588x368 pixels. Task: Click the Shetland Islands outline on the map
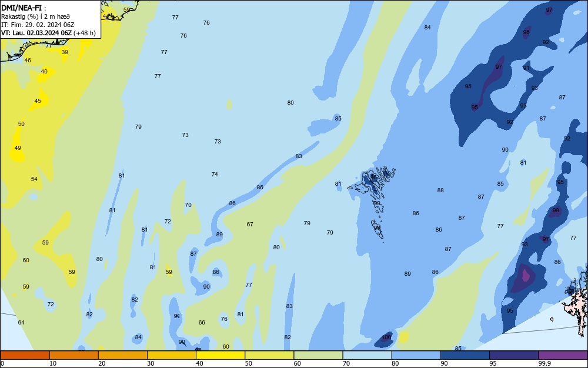point(576,300)
